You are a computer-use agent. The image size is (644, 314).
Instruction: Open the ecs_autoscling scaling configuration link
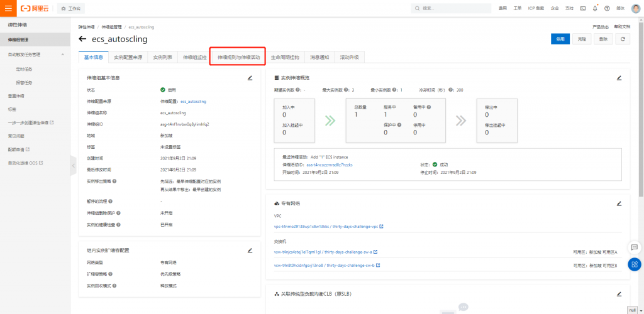pos(194,101)
